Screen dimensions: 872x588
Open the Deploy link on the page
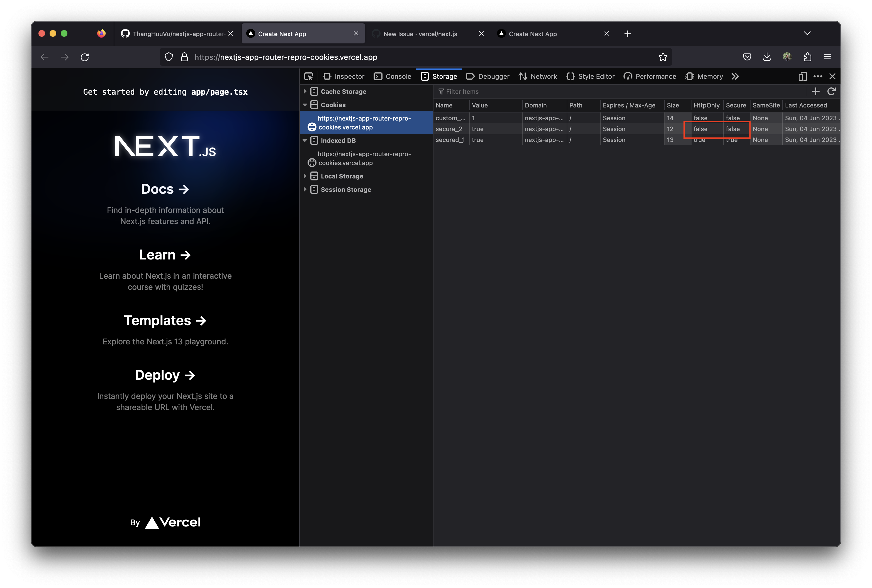pos(165,375)
